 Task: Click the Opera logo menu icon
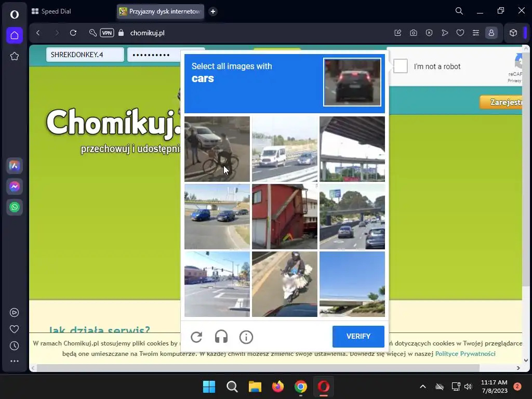coord(14,14)
